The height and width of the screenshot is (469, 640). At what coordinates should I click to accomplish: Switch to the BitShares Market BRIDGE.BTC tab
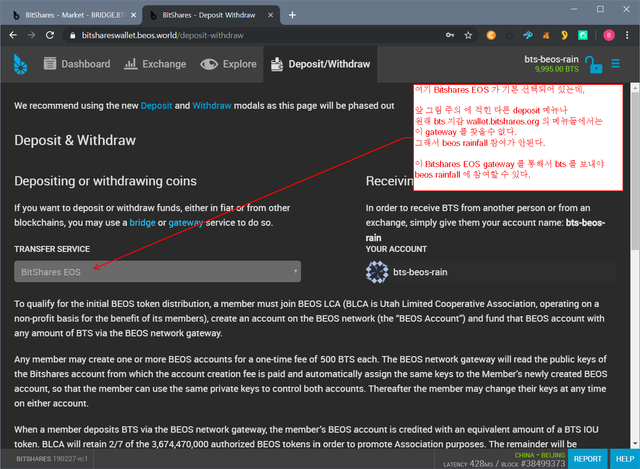(75, 15)
